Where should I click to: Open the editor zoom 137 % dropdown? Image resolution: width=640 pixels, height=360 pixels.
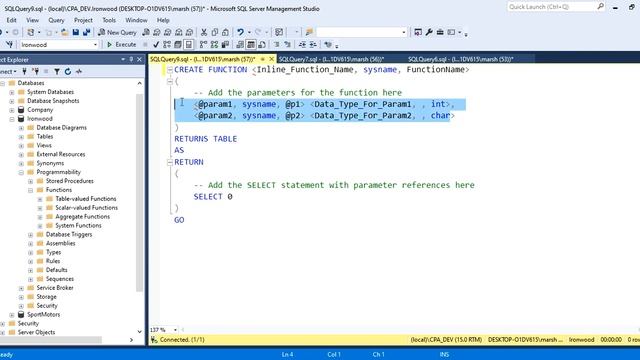tap(175, 330)
